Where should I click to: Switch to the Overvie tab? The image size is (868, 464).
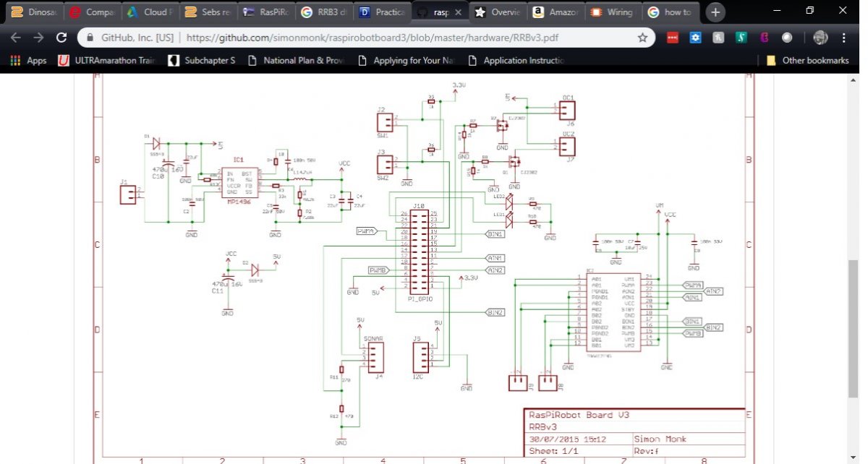pos(499,12)
